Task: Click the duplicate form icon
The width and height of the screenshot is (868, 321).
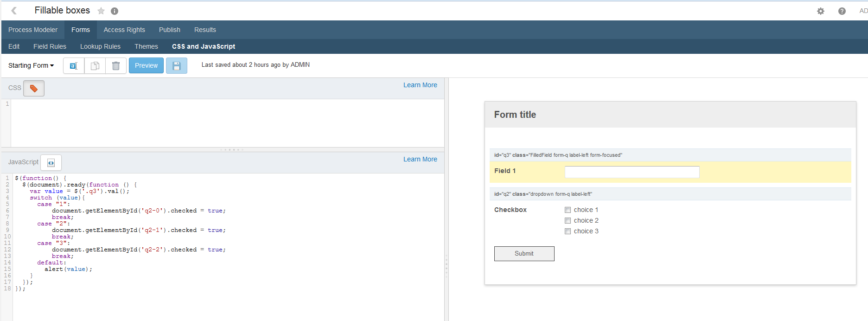Action: tap(95, 66)
